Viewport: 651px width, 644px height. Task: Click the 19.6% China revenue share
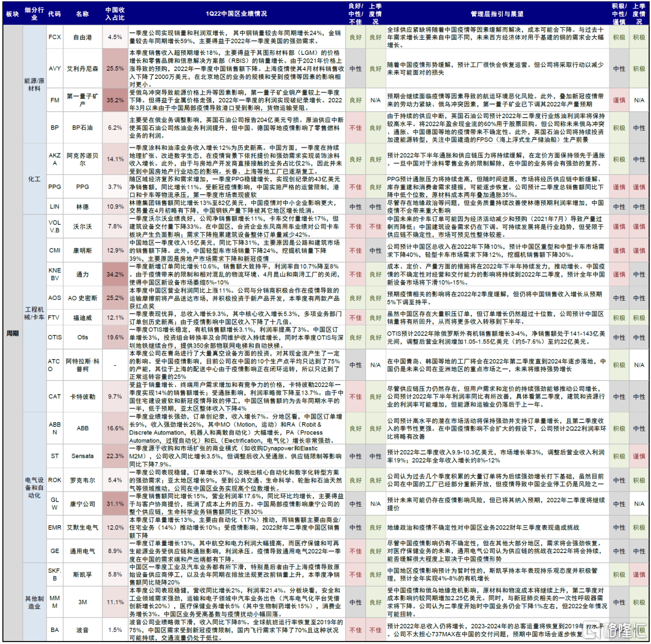coord(115,337)
